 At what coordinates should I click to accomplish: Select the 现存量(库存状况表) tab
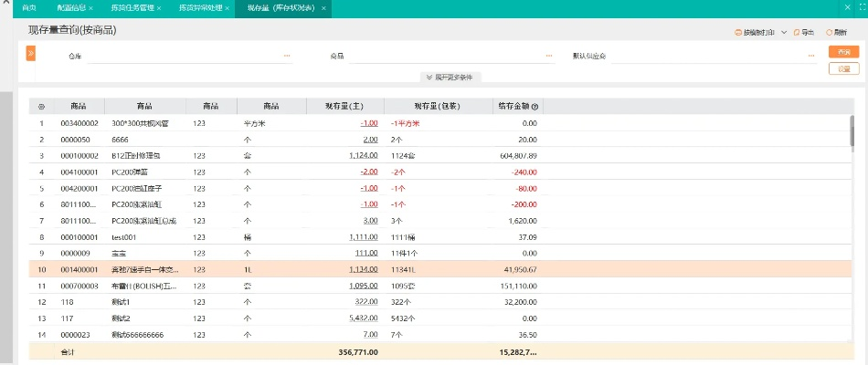[281, 8]
